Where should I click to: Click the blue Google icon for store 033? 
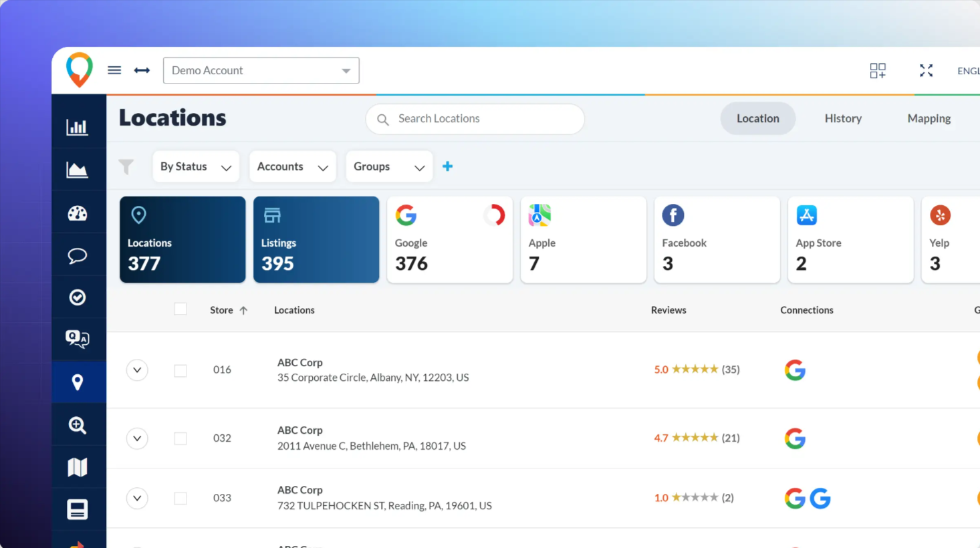click(x=820, y=499)
